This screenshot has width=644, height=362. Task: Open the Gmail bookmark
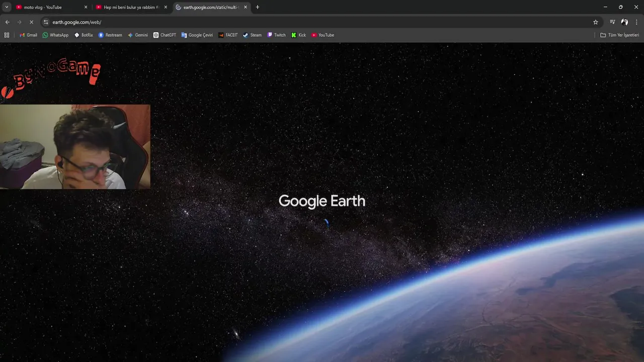point(28,35)
